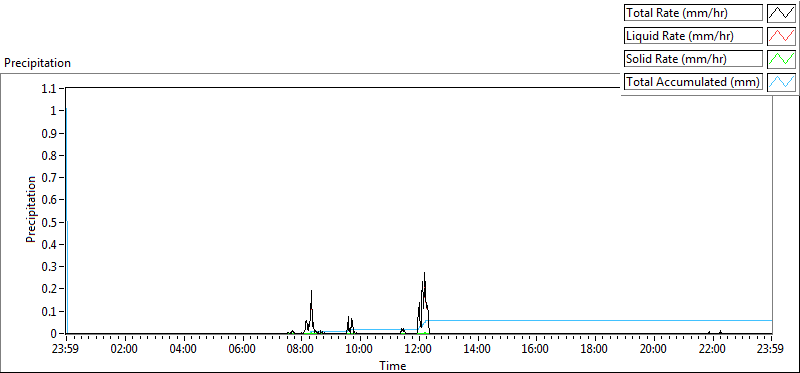This screenshot has width=800, height=373.
Task: Click the 18:00 time tick label
Action: click(x=595, y=350)
